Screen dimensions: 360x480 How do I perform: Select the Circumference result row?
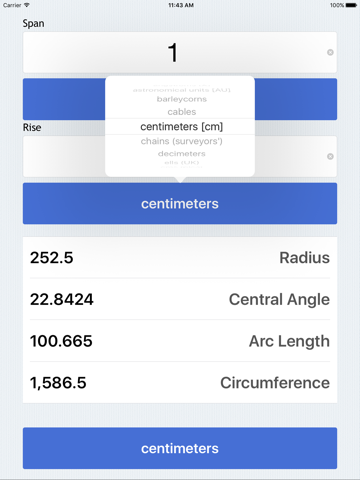[x=180, y=382]
